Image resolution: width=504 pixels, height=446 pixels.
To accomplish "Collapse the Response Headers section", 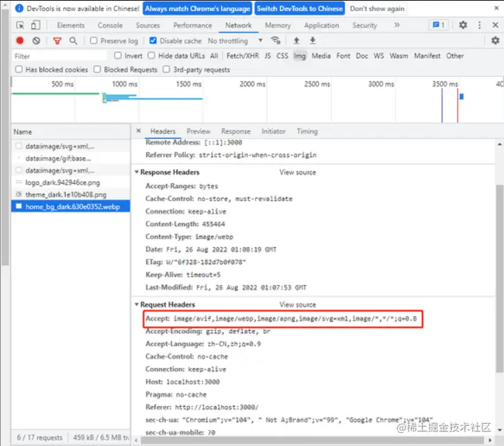I will [x=137, y=172].
